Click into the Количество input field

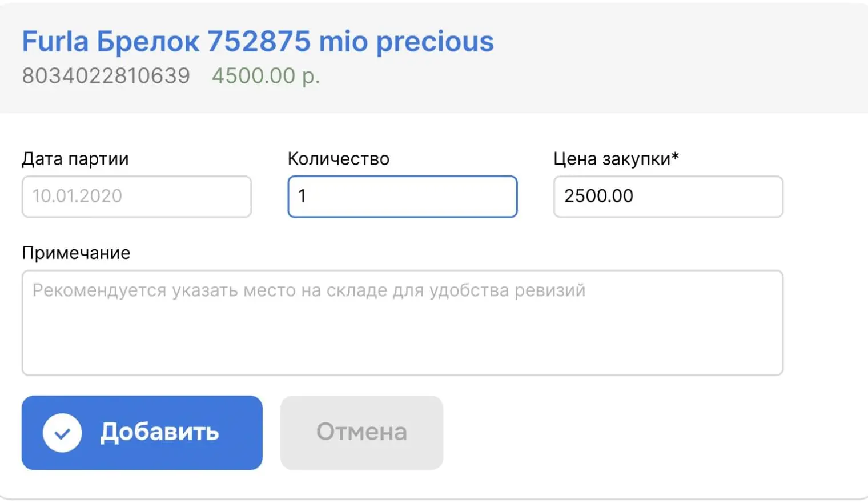402,197
